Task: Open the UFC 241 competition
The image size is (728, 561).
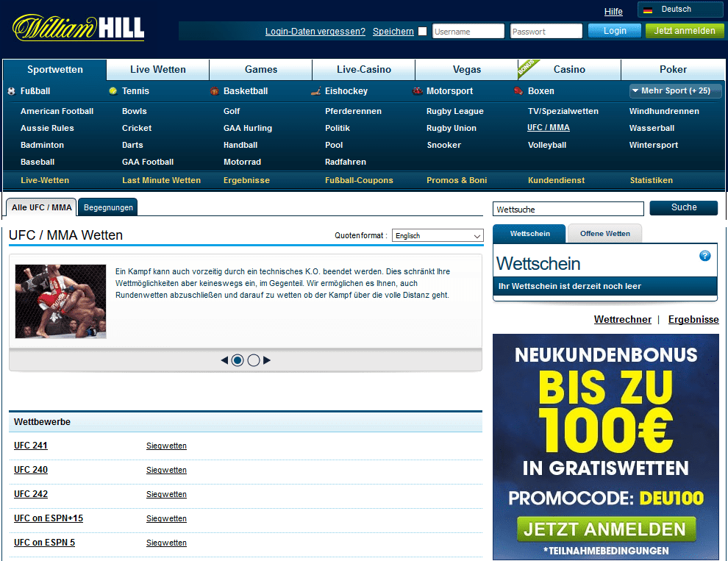Action: [x=31, y=446]
